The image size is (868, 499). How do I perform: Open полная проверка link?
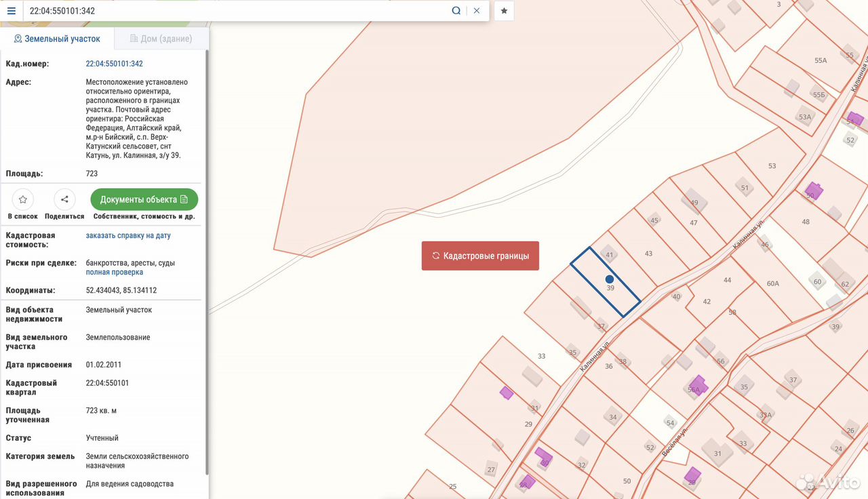[115, 272]
